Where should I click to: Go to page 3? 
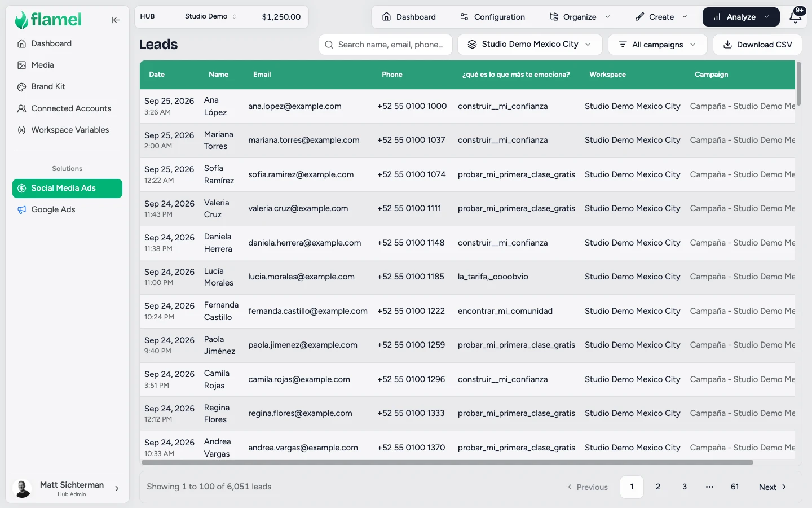point(685,487)
